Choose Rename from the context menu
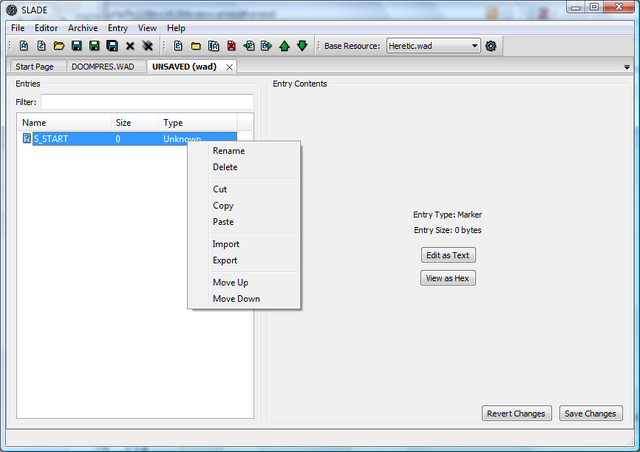640x452 pixels. tap(229, 151)
